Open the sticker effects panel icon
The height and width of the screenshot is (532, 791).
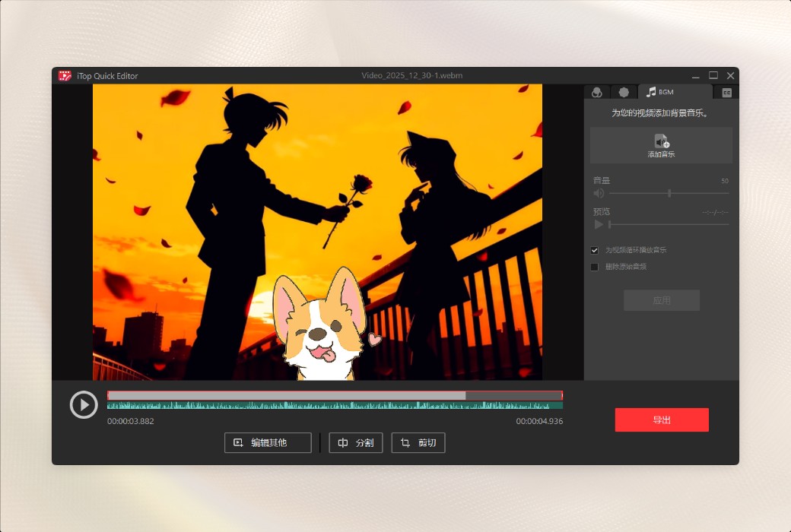click(624, 91)
